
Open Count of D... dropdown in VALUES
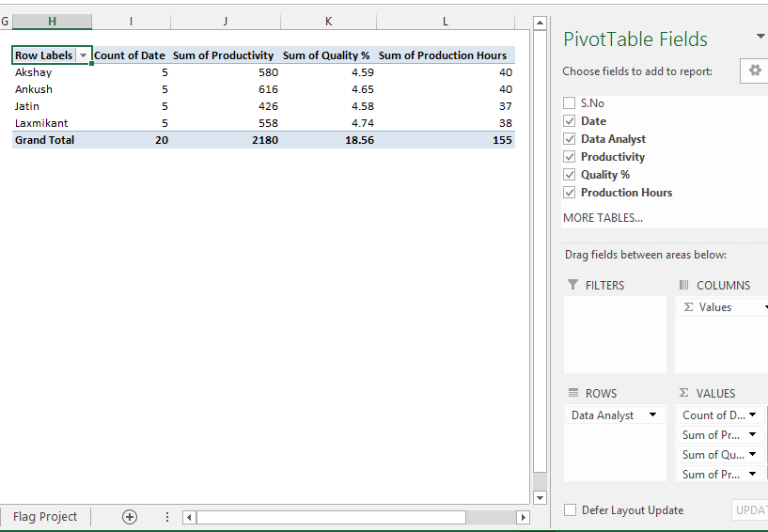pyautogui.click(x=752, y=415)
